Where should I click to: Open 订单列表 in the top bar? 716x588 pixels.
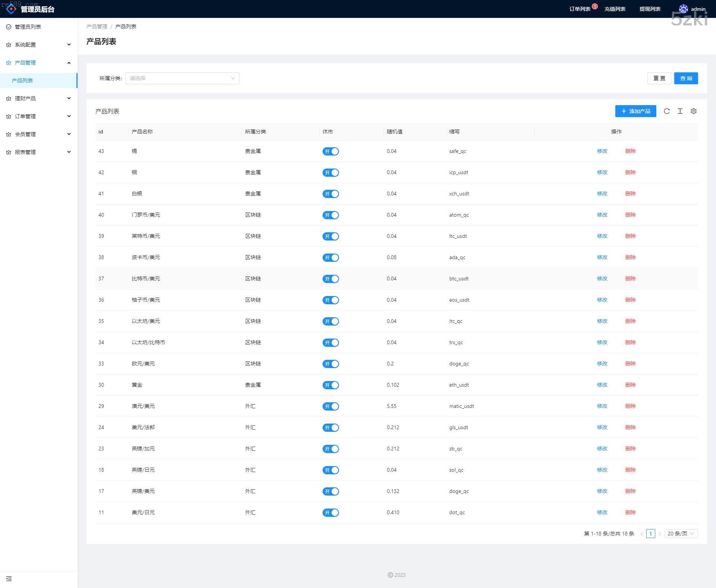click(580, 9)
